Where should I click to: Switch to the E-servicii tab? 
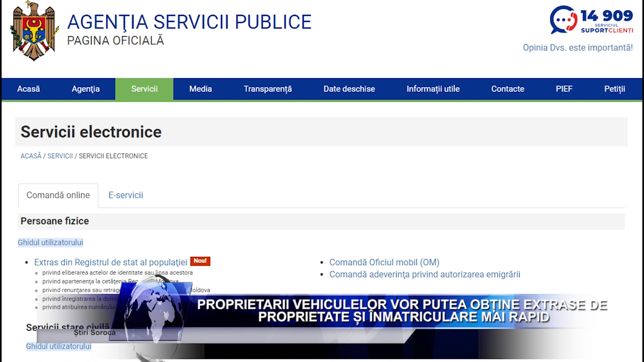tap(125, 195)
